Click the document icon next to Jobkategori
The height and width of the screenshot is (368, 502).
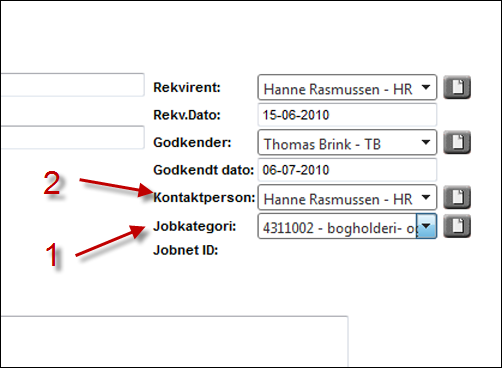(x=457, y=226)
